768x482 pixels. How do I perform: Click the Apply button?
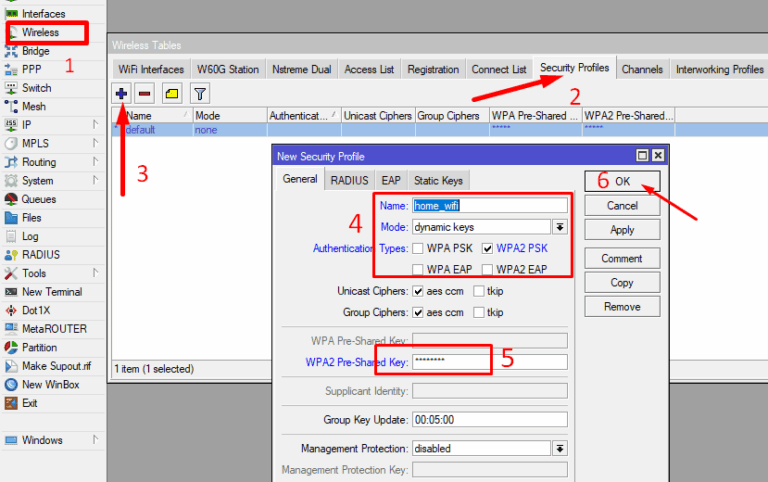pyautogui.click(x=622, y=230)
